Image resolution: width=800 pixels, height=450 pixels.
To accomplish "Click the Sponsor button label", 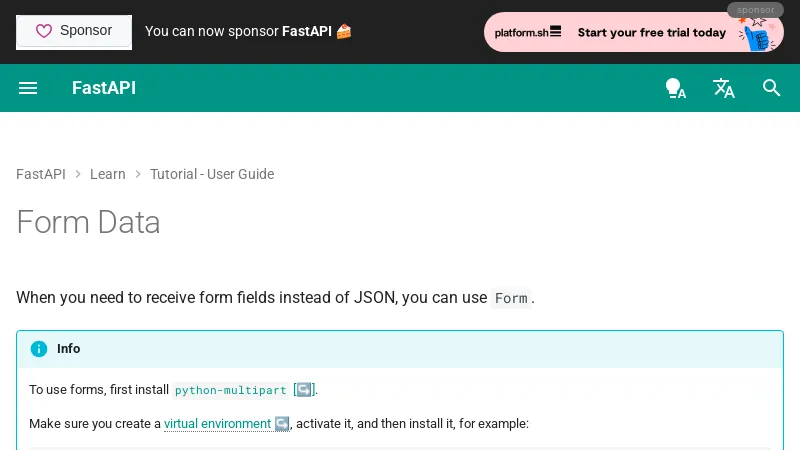I will point(86,31).
